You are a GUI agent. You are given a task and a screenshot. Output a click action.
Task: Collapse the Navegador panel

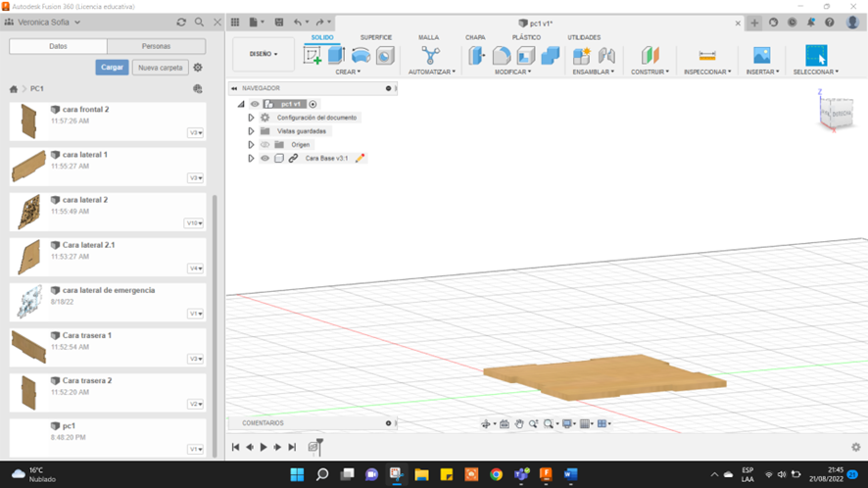pos(234,88)
